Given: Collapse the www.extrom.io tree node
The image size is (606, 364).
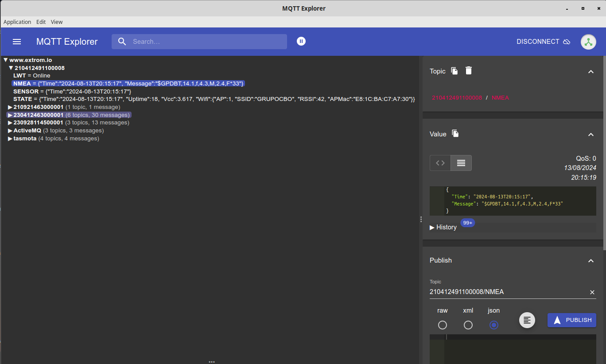Looking at the screenshot, I should click(x=5, y=60).
